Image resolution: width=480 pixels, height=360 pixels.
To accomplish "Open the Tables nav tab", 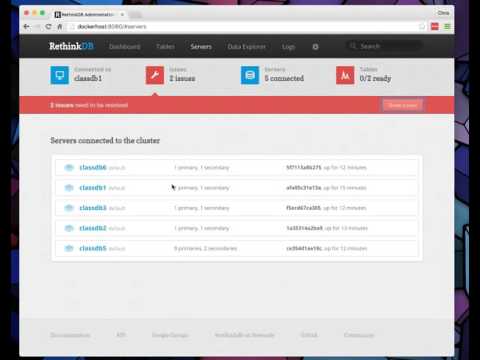I will 165,47.
